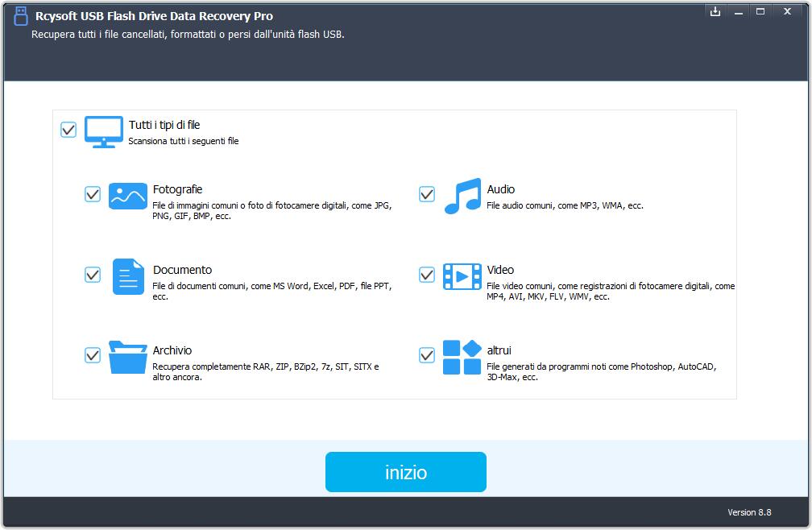Viewport: 812px width, 530px height.
Task: Click the monitor icon for all file types
Action: 104,131
